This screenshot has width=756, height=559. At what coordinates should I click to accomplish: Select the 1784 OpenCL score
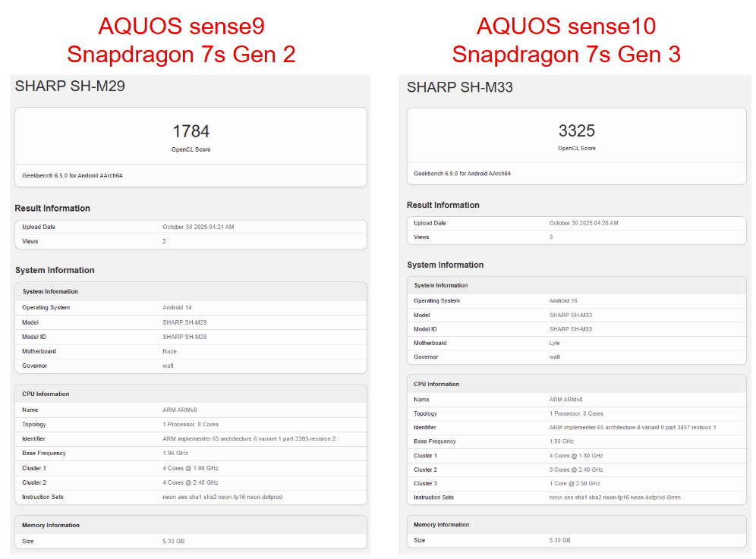click(x=191, y=131)
